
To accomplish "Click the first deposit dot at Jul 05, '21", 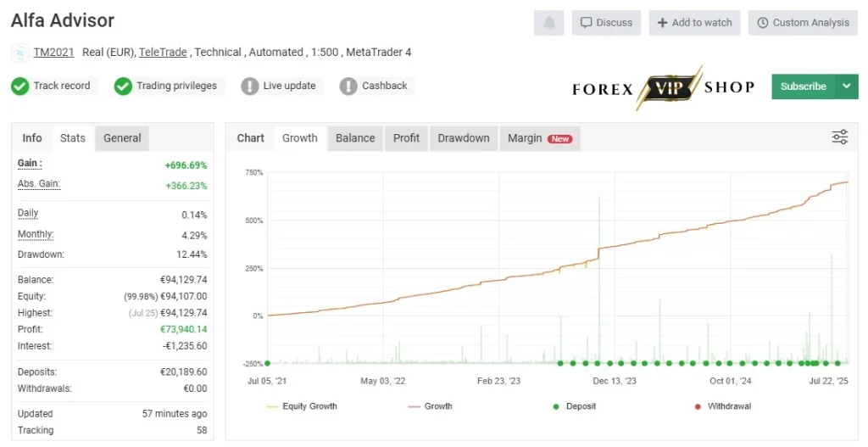I will [267, 363].
